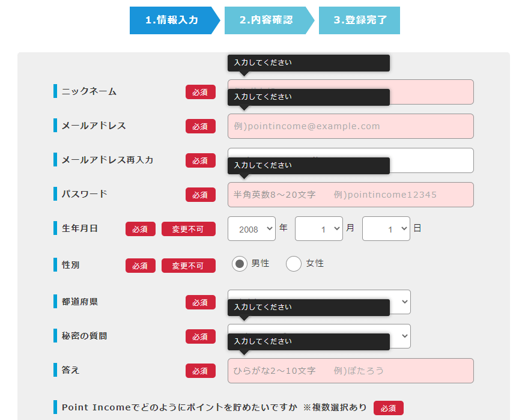Open the 都道府県 selection dropdown
The height and width of the screenshot is (420, 531).
404,302
